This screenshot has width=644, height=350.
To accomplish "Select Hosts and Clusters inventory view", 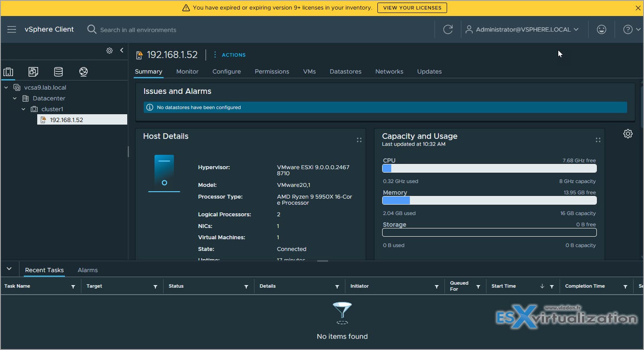I will 8,72.
